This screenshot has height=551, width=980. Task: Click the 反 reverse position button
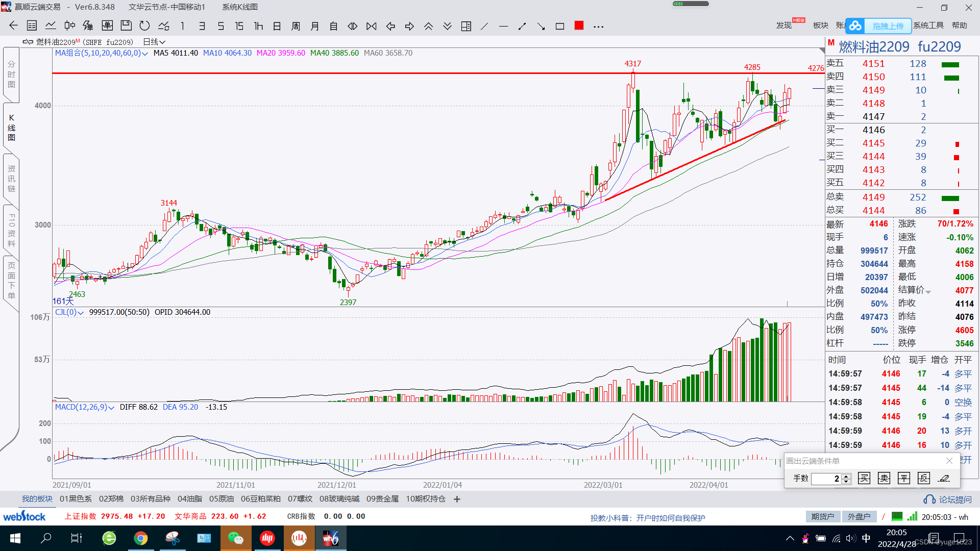(924, 478)
